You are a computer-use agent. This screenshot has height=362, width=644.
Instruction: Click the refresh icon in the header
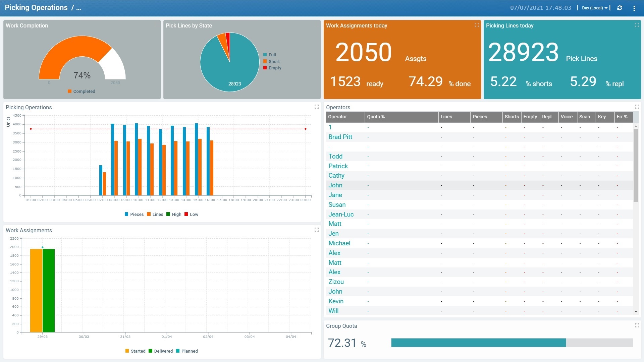coord(620,8)
